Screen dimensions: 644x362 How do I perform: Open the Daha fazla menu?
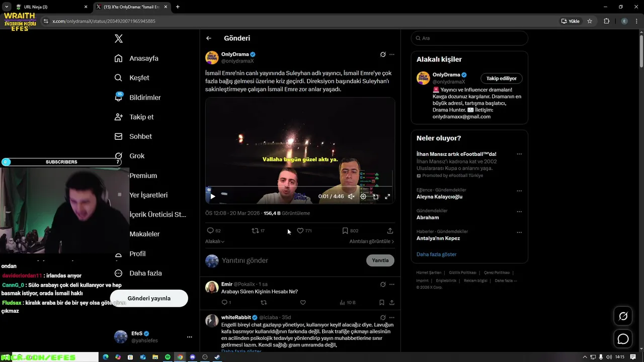coord(138,274)
